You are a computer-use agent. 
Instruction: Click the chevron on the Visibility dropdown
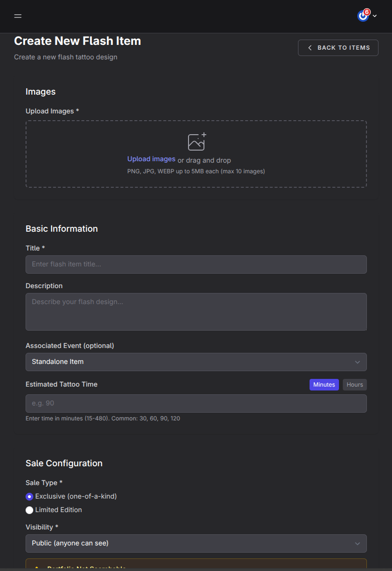click(358, 543)
